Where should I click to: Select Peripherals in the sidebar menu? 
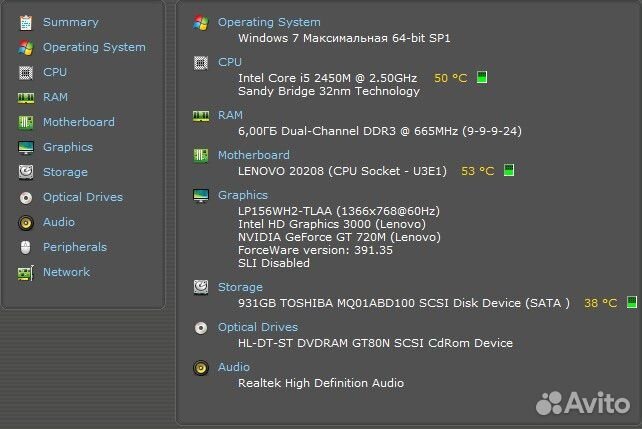(75, 247)
